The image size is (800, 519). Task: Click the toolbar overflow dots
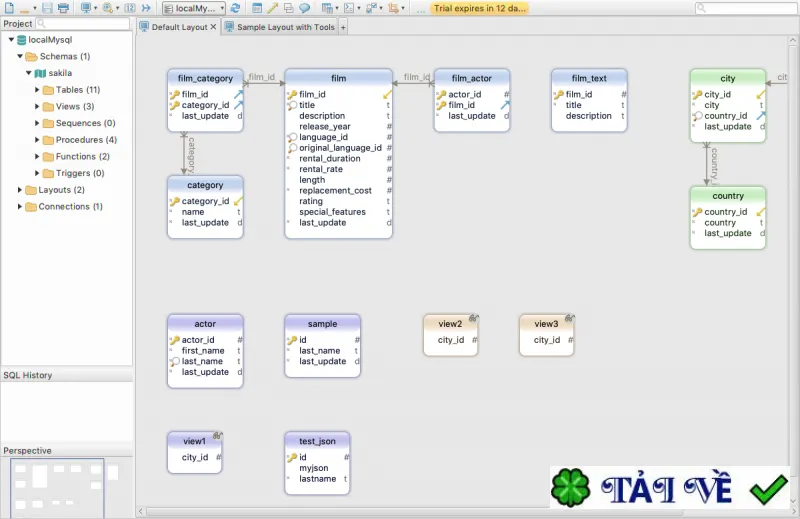[420, 10]
